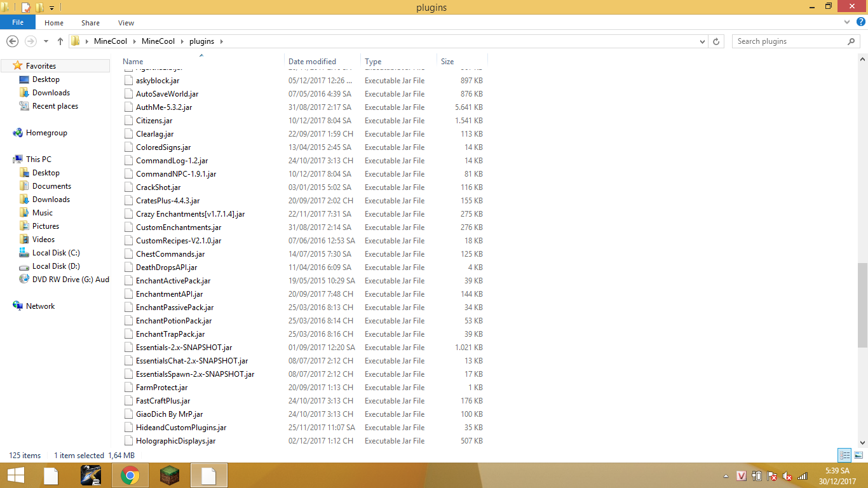The image size is (868, 488).
Task: Open Recent places in the navigation pane
Action: (55, 106)
